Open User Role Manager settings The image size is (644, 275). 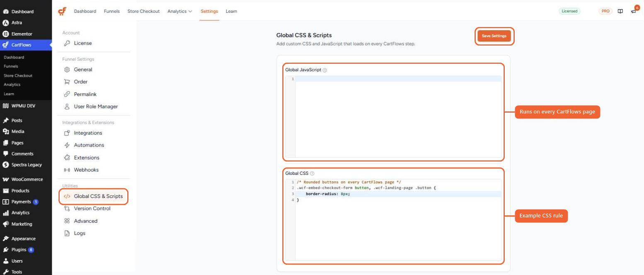coord(95,106)
